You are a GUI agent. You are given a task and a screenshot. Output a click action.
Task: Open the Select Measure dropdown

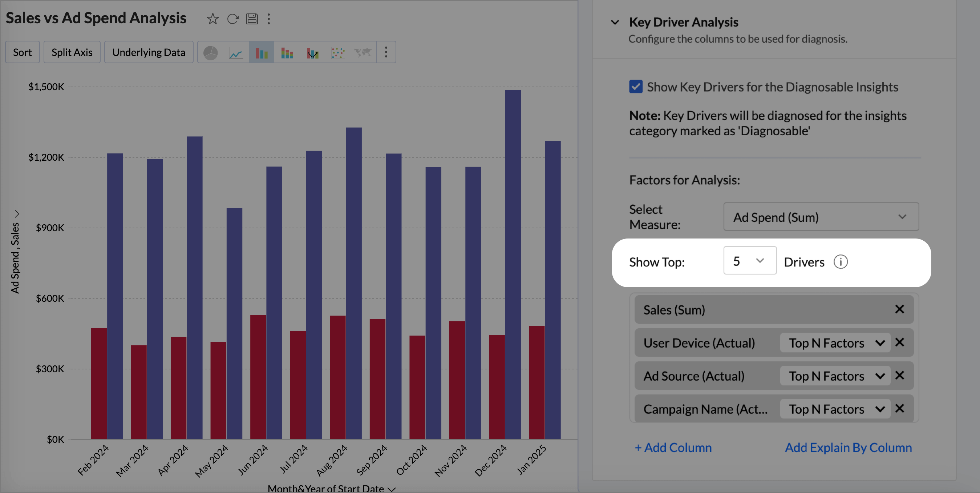[821, 217]
